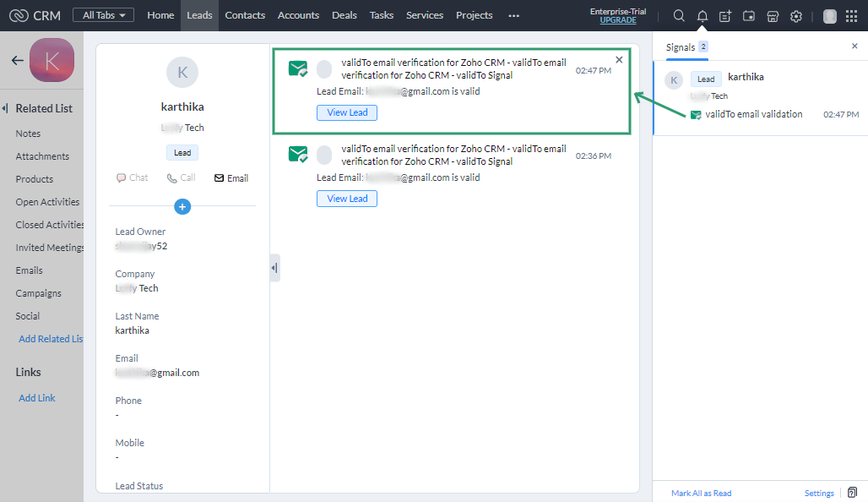The height and width of the screenshot is (502, 868).
Task: Open Emails in the Related List
Action: pyautogui.click(x=30, y=270)
